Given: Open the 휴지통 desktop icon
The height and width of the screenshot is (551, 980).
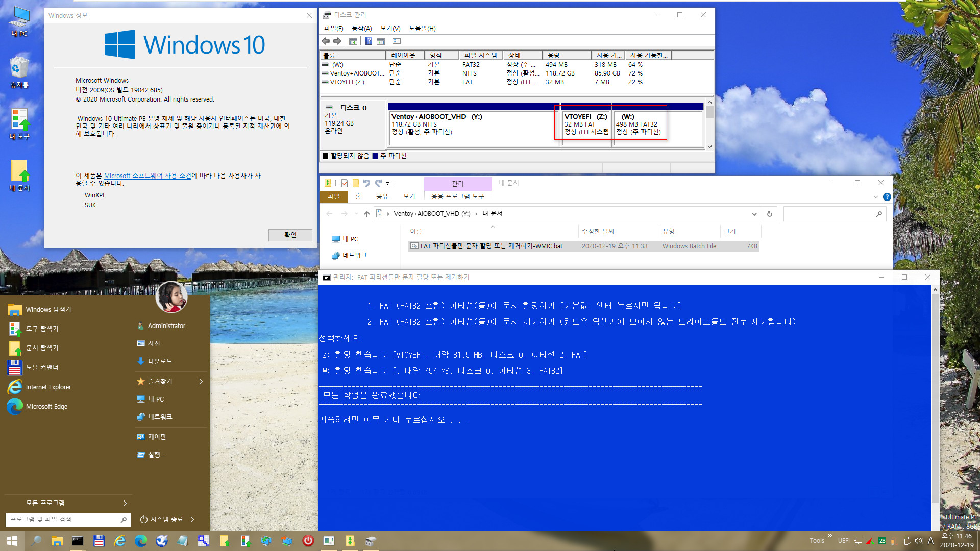Looking at the screenshot, I should [19, 71].
